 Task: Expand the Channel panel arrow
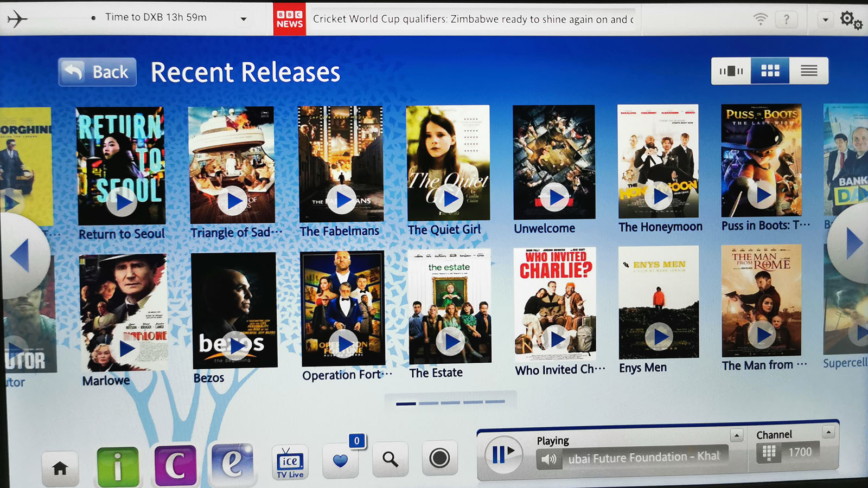click(828, 432)
